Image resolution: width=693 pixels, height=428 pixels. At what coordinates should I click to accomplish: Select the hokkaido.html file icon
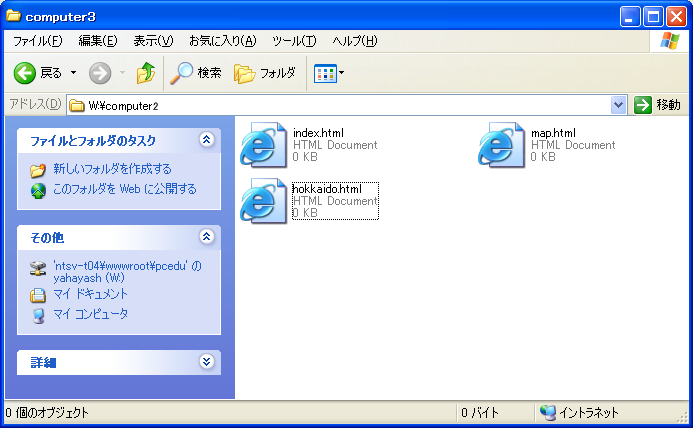click(x=263, y=201)
